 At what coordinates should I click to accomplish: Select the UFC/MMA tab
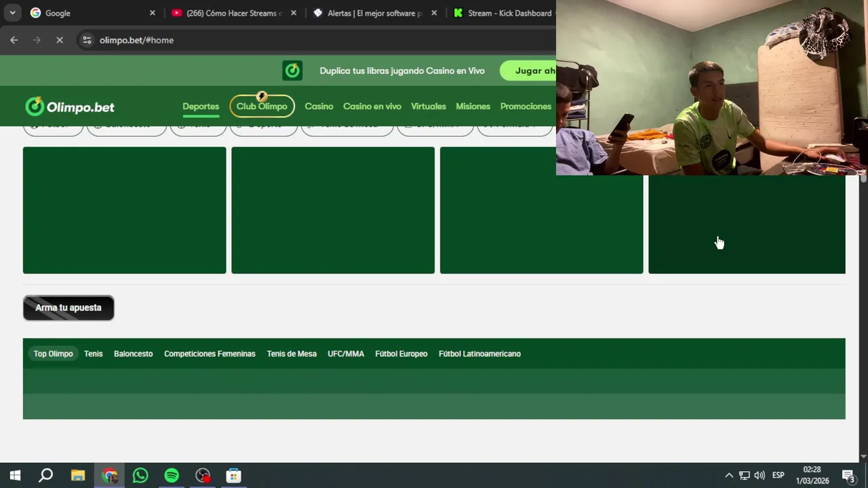tap(346, 354)
